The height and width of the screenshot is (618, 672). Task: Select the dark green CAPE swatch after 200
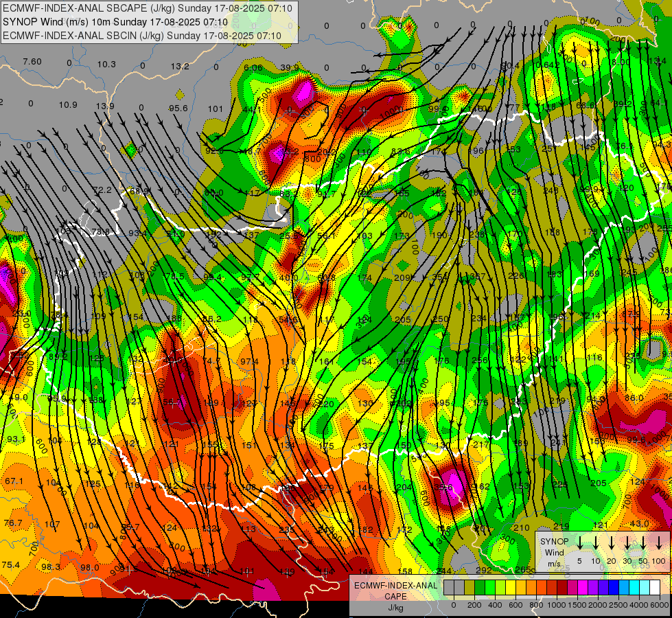pos(480,588)
